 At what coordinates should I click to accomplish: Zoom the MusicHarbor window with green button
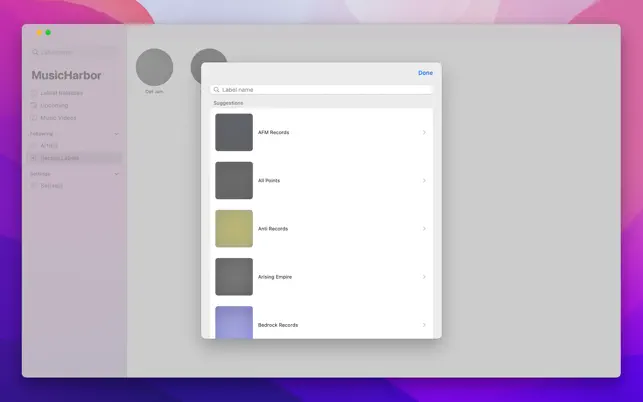point(48,32)
